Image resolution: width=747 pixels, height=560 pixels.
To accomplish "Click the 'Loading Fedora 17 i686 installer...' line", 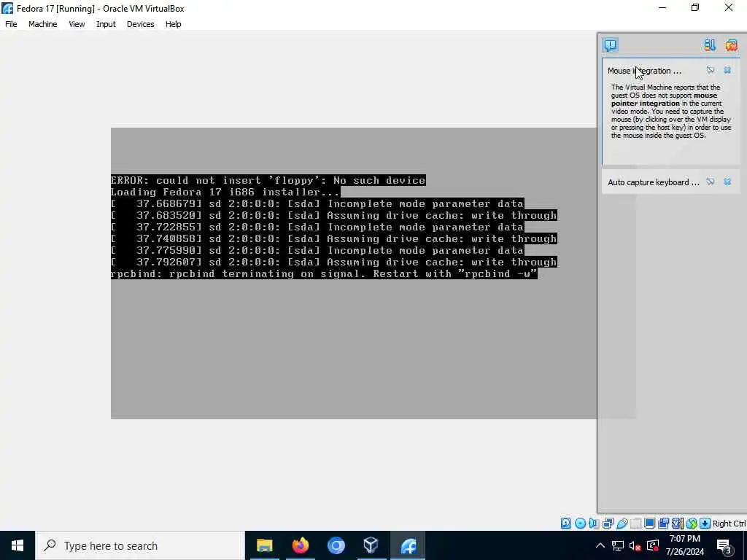I will point(225,192).
